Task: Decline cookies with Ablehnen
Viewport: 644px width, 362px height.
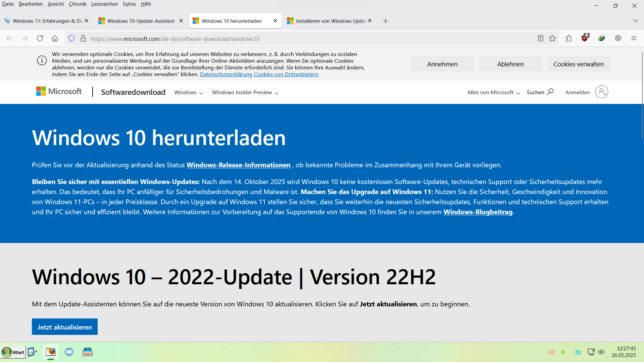Action: (510, 64)
